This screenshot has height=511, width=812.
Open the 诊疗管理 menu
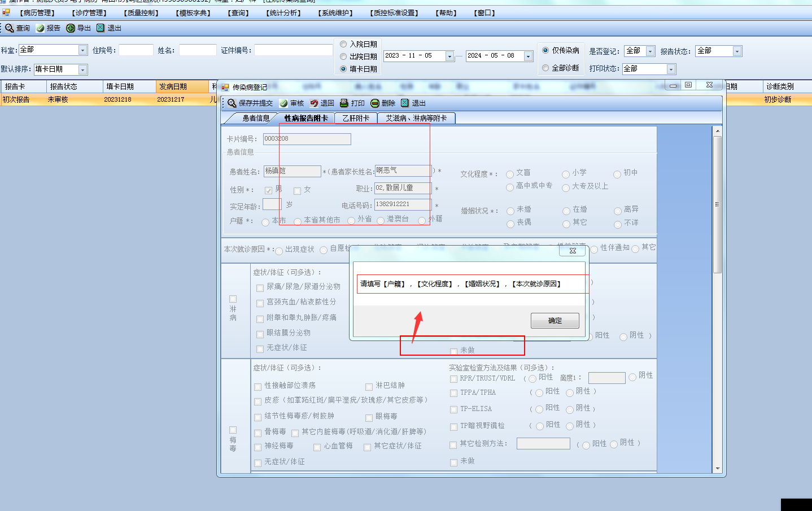(89, 13)
